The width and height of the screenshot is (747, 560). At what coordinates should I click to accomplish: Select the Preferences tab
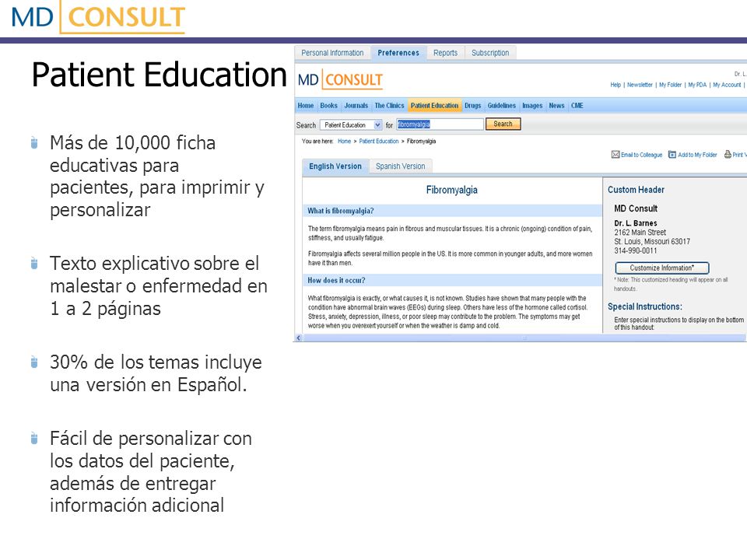coord(398,53)
